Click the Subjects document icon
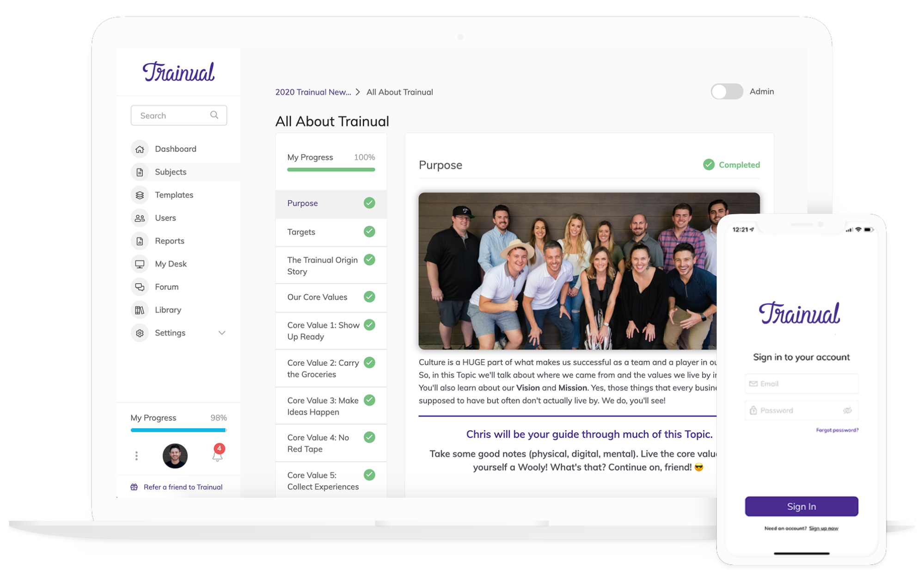Image resolution: width=924 pixels, height=575 pixels. point(140,172)
